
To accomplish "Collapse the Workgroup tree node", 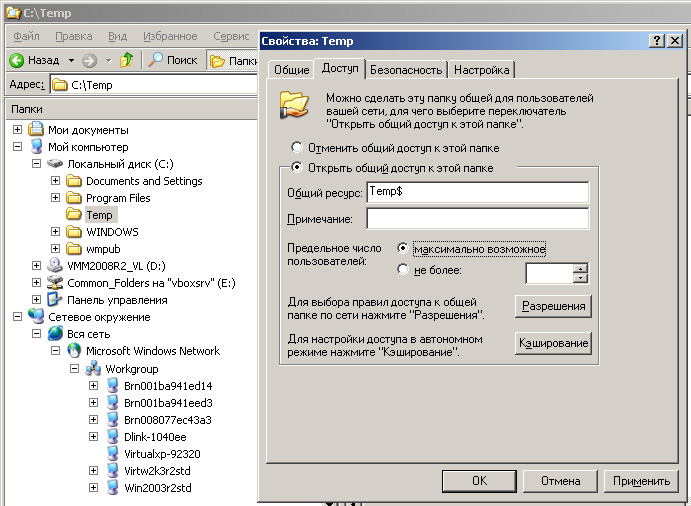I will (x=74, y=368).
